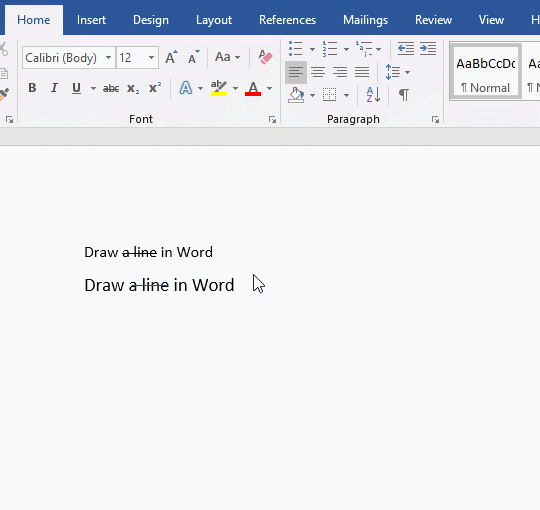Open Clipboard dialog launcher

tap(9, 119)
